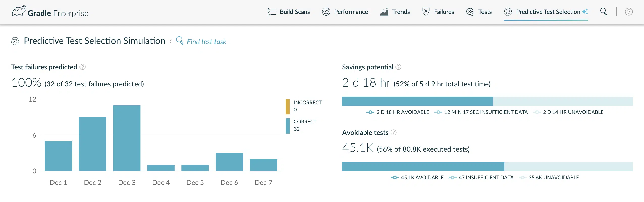This screenshot has height=202, width=644.
Task: Click the blue CORRECT legend swatch
Action: [288, 126]
